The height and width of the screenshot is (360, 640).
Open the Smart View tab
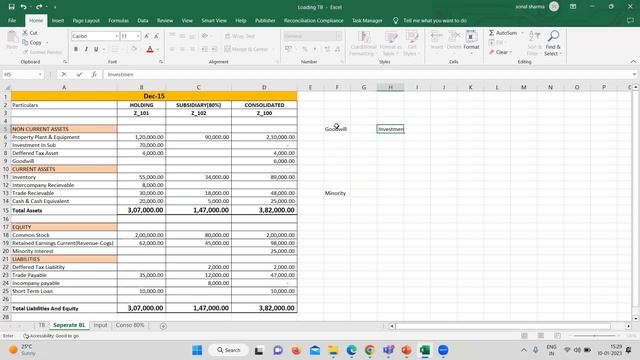[x=214, y=20]
